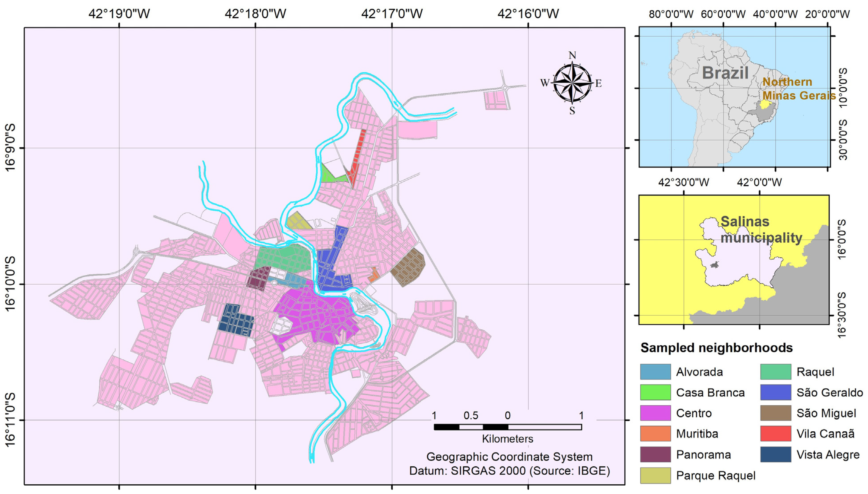Image resolution: width=868 pixels, height=494 pixels.
Task: Click the Vila Canaã red legend swatch
Action: tap(776, 434)
